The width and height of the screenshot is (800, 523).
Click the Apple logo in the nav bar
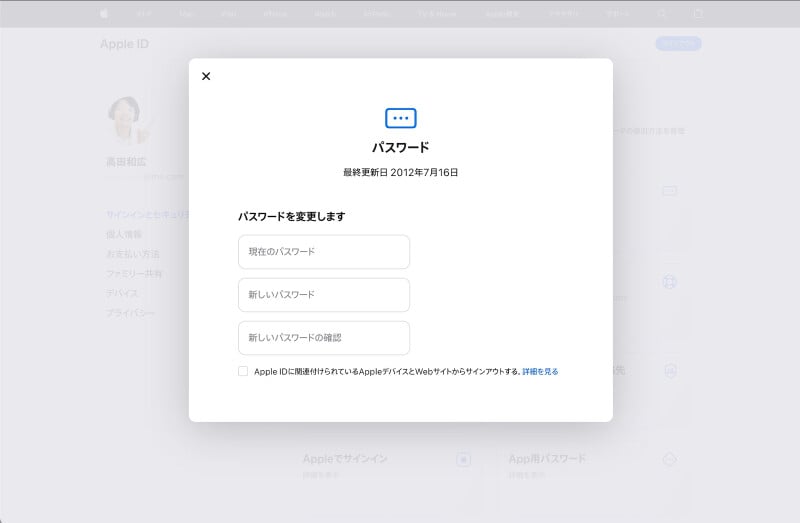(x=104, y=14)
